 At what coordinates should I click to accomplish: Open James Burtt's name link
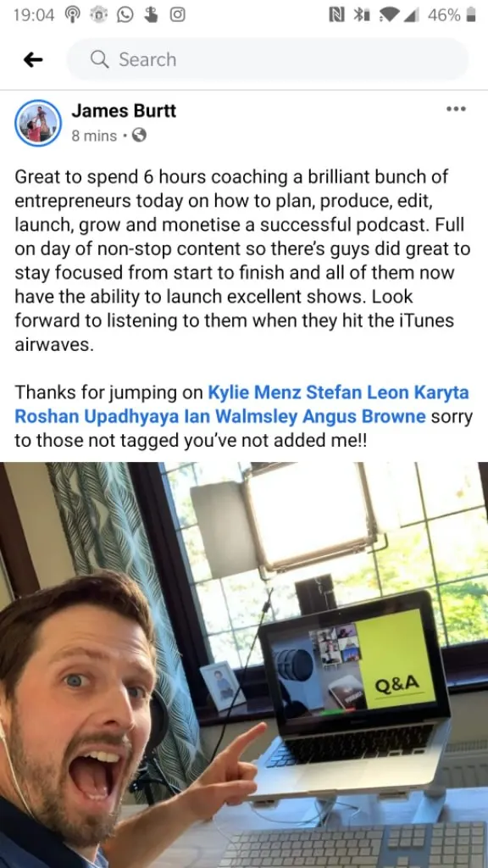(124, 111)
